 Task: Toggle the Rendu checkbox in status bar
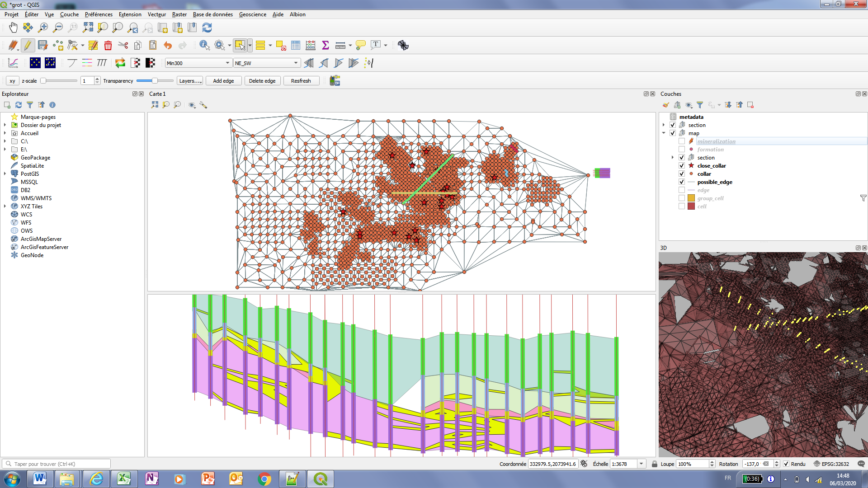coord(786,464)
